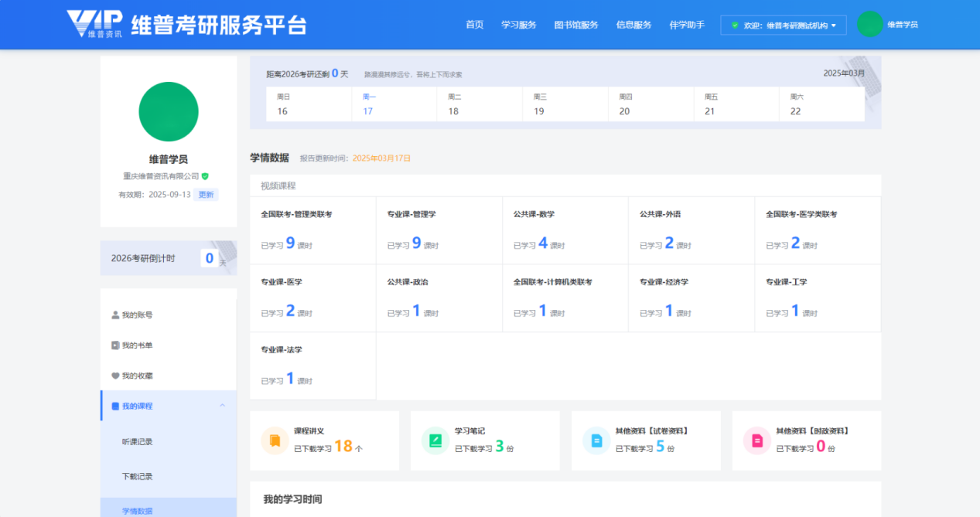Open 伴学助手 from the top menu

point(686,25)
